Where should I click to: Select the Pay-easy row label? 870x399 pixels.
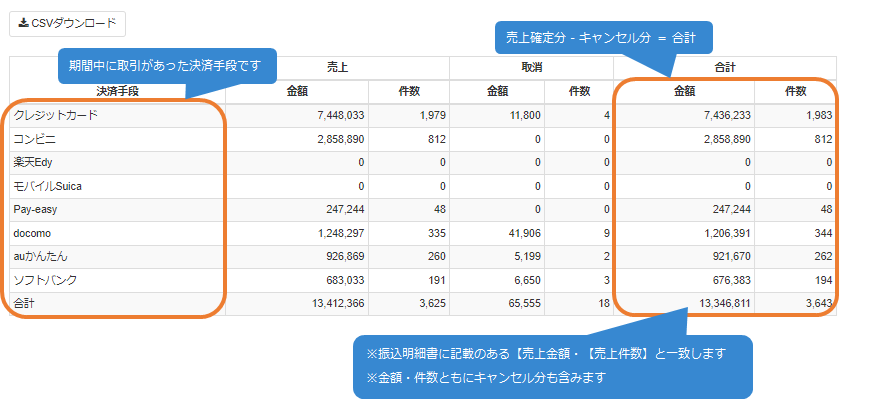[x=35, y=210]
